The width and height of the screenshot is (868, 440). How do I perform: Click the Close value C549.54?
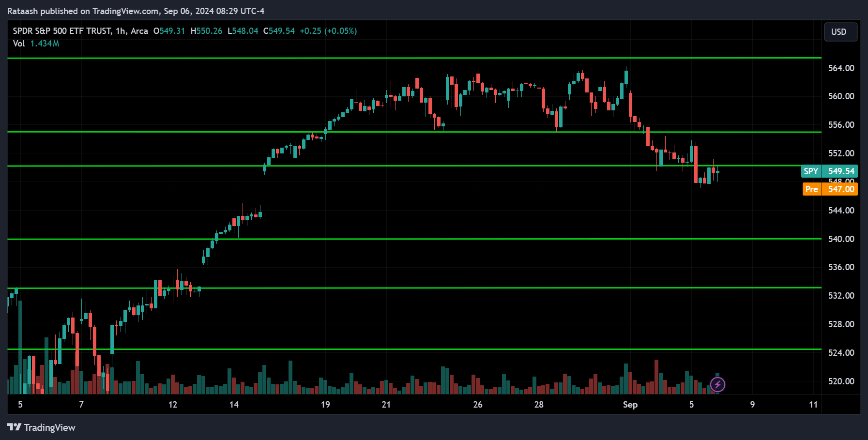(x=279, y=31)
